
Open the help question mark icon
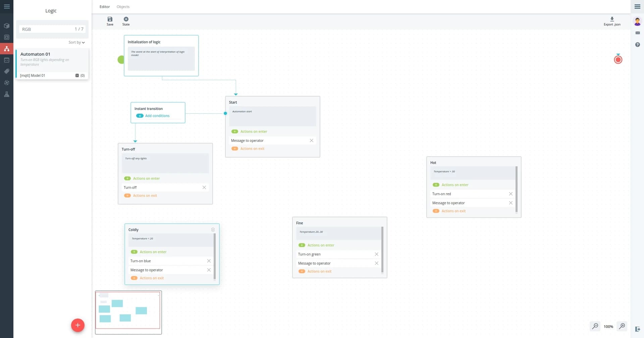(x=637, y=45)
